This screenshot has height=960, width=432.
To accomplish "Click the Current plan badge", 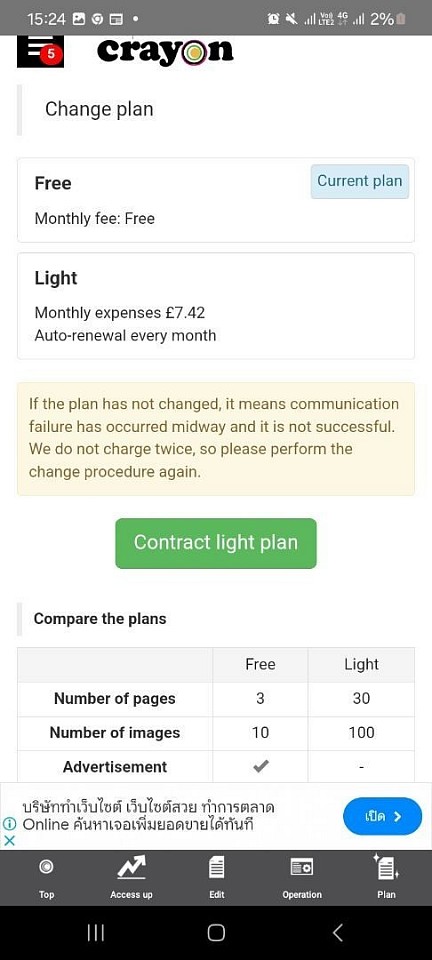I will click(x=360, y=181).
